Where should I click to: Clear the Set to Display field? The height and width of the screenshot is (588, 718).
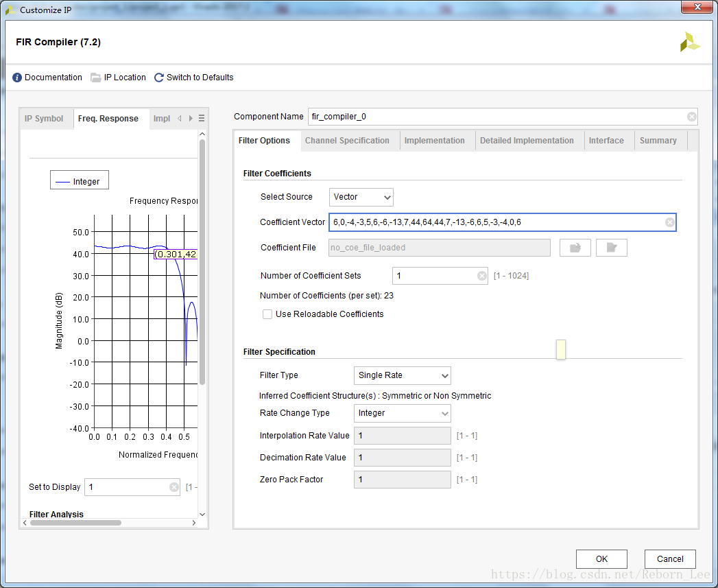[x=174, y=486]
